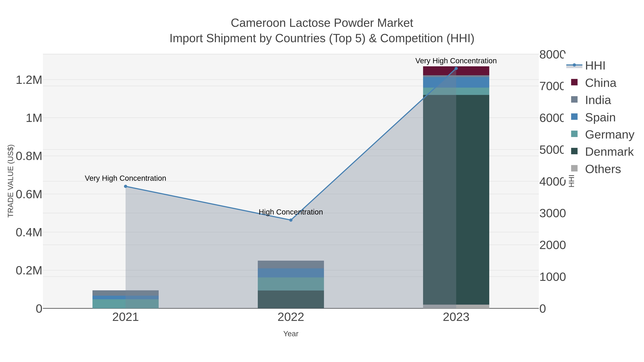Click the Germany segment of 2022 bar
Viewport: 644px width, 362px height.
pos(291,284)
